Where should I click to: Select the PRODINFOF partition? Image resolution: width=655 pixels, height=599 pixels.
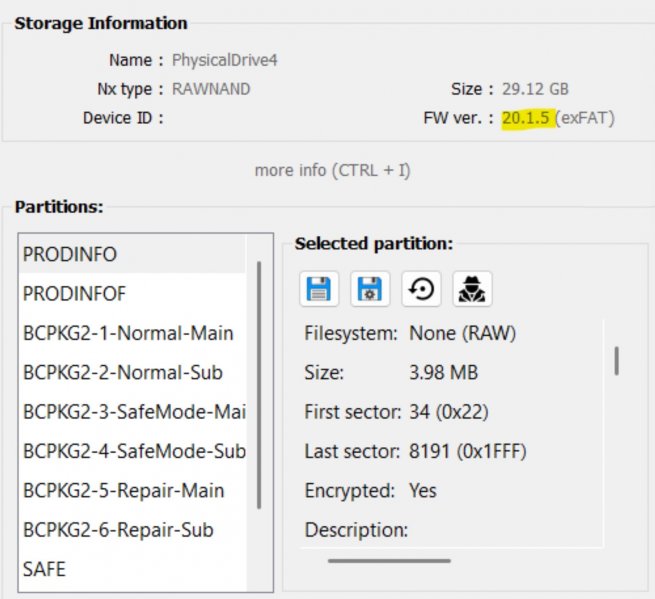click(x=75, y=294)
